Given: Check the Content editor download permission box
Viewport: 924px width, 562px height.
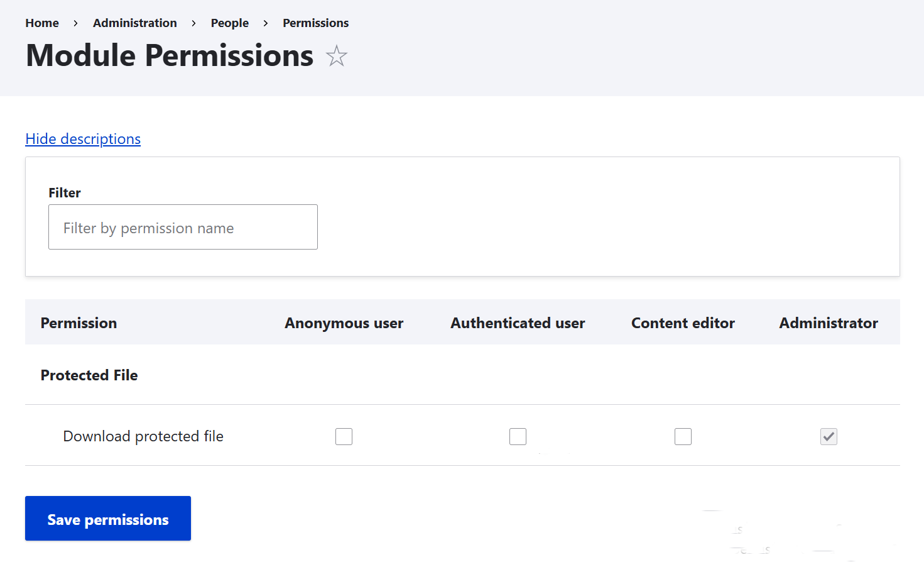Looking at the screenshot, I should [x=683, y=436].
